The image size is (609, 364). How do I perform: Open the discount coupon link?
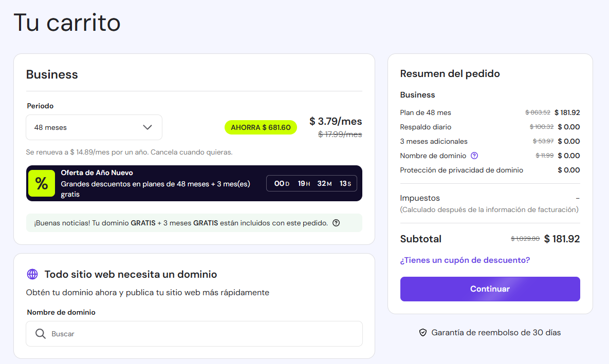pyautogui.click(x=464, y=260)
